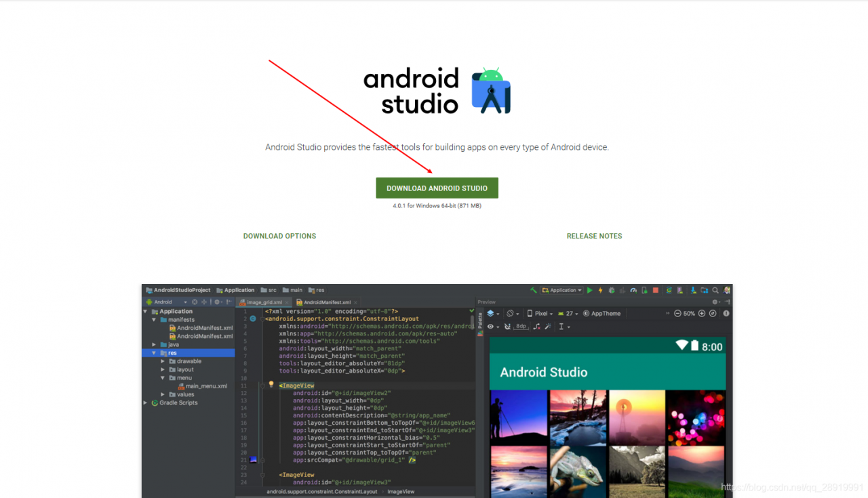
Task: Select the first AndroidManifest.xml tree entry
Action: coord(200,328)
